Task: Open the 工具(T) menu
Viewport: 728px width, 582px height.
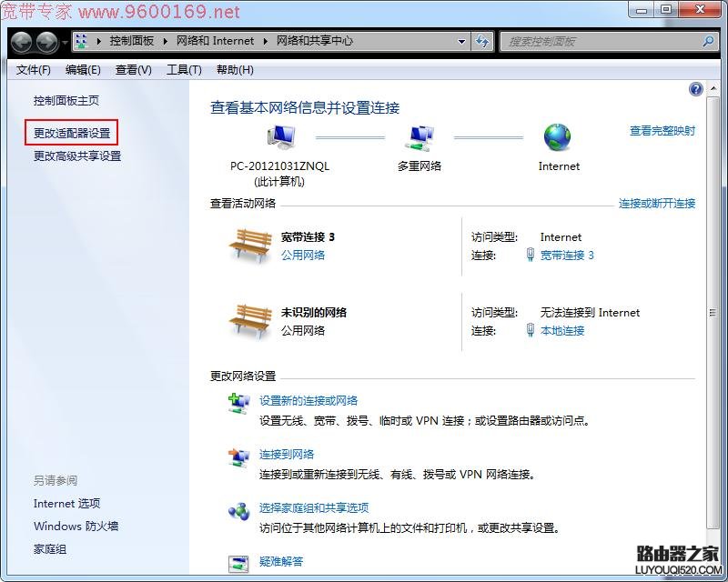Action: click(x=185, y=69)
